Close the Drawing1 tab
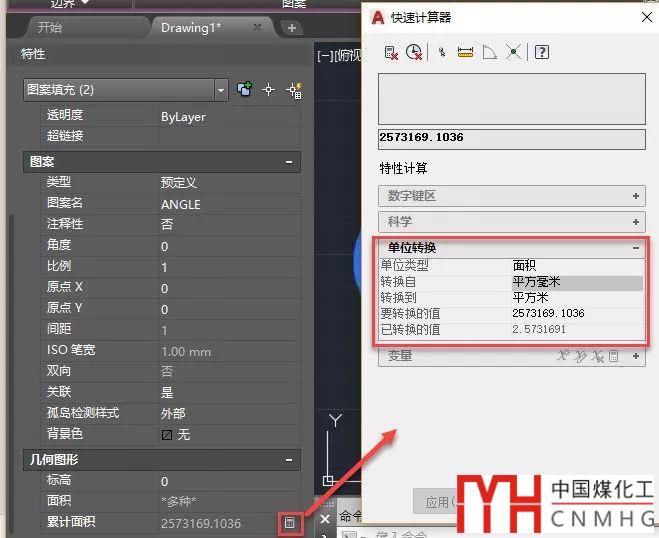Image resolution: width=659 pixels, height=538 pixels. click(x=258, y=27)
